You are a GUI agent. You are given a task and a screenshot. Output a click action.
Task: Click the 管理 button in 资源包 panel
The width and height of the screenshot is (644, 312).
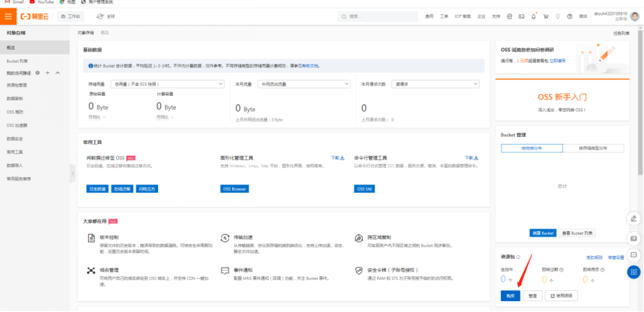pyautogui.click(x=533, y=296)
